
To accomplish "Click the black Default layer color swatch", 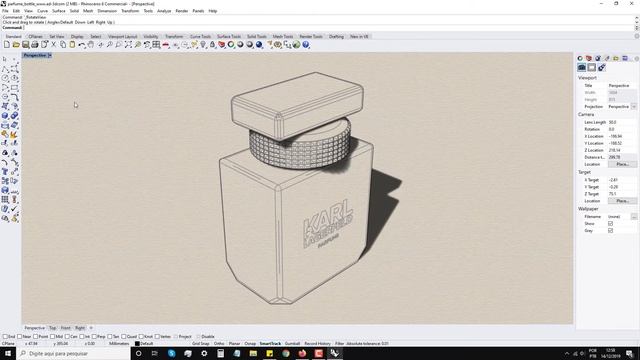I will click(x=137, y=344).
